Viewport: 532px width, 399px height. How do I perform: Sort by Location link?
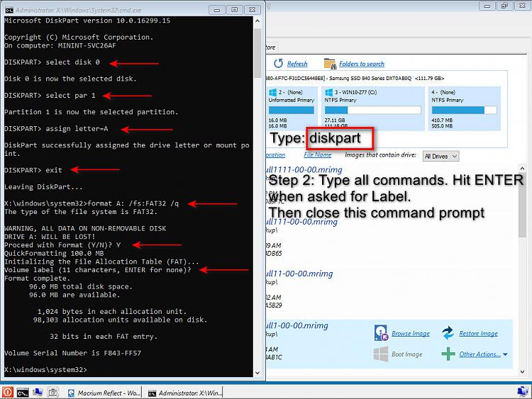tap(275, 155)
